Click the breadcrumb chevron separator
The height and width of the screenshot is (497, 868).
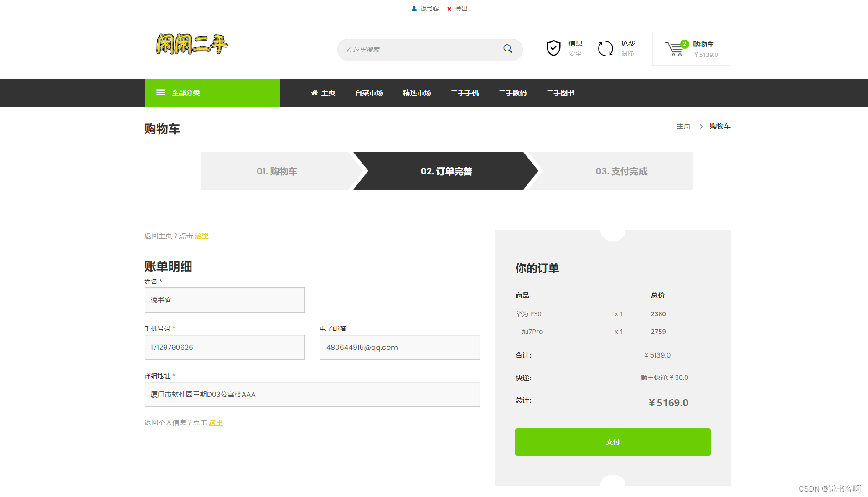[x=701, y=127]
